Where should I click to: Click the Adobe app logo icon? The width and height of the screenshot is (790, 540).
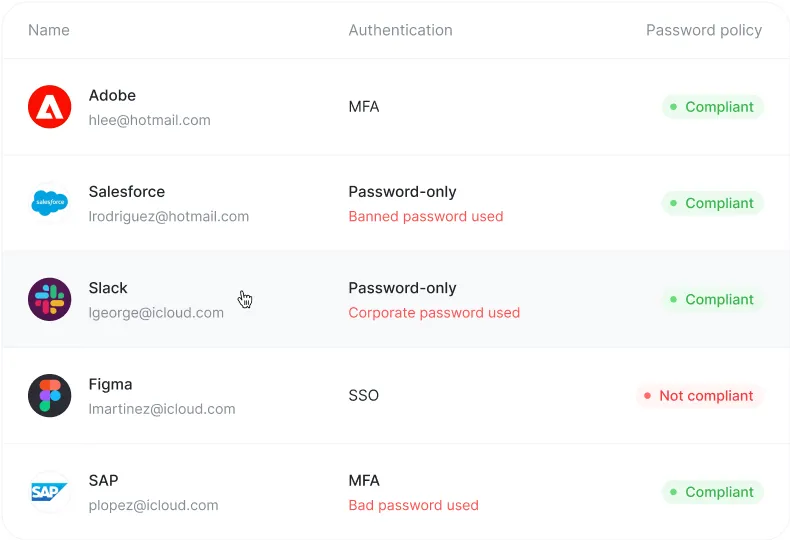[49, 107]
